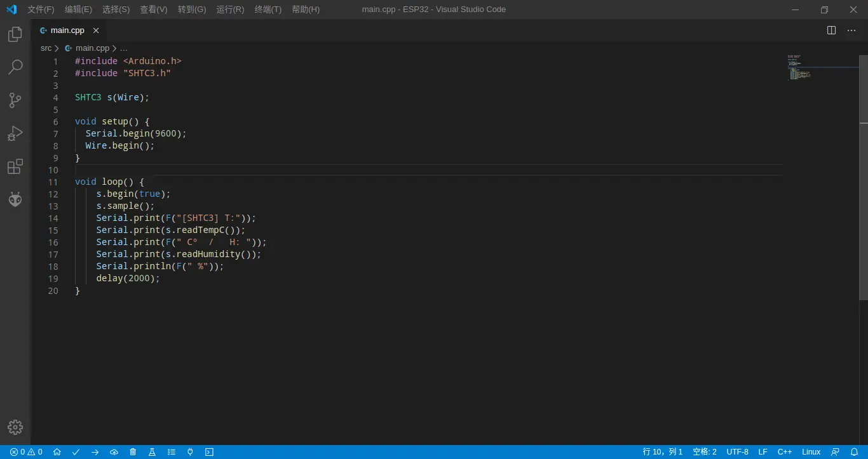Open the Search view in activity bar
Image resolution: width=868 pixels, height=459 pixels.
point(15,67)
